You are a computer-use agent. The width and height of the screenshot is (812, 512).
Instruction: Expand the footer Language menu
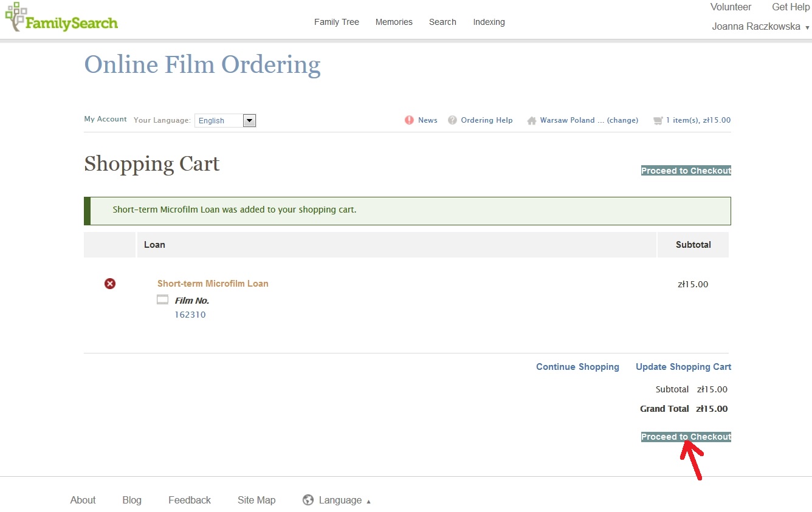point(340,500)
